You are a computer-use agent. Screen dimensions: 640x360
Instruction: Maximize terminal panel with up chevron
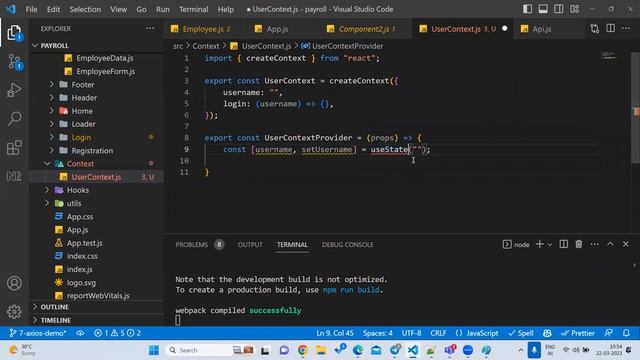610,244
